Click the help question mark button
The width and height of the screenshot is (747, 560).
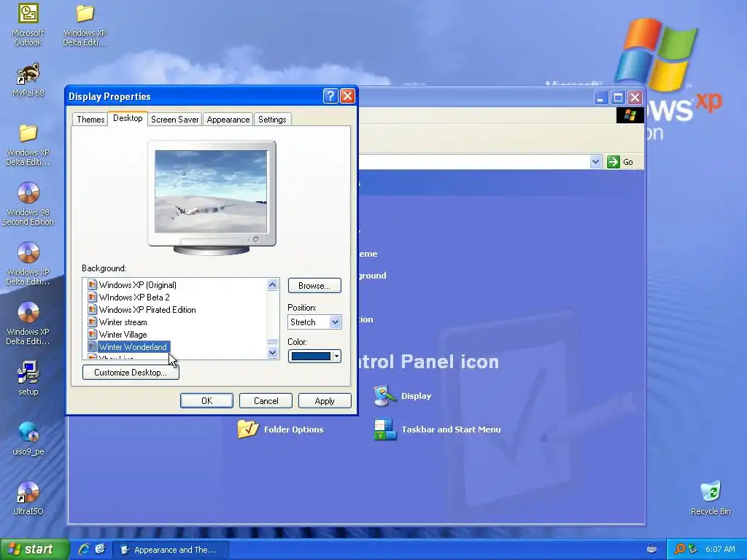[x=330, y=96]
